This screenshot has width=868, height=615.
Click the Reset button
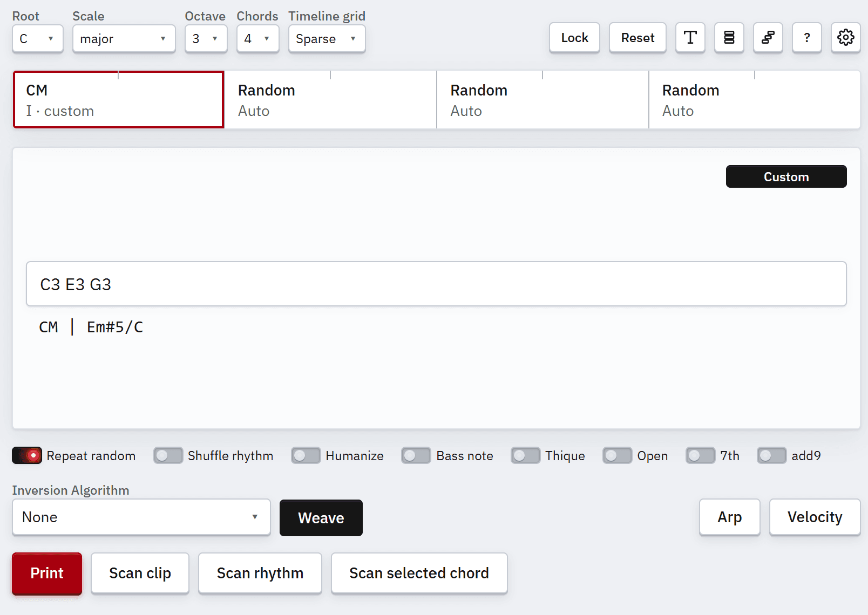pos(638,38)
